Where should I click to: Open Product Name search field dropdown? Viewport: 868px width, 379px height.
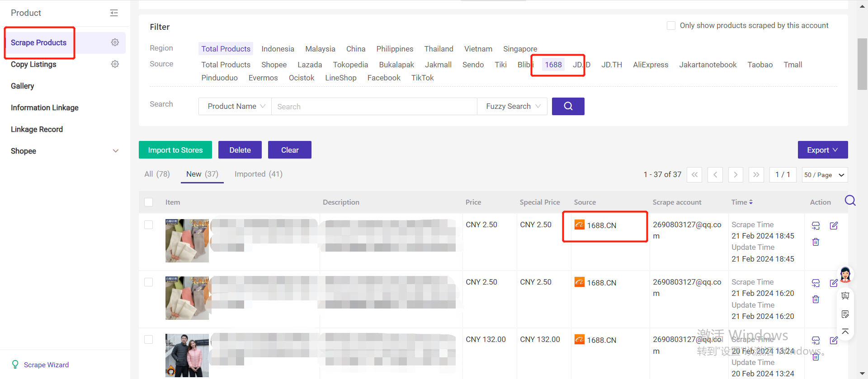coord(235,106)
